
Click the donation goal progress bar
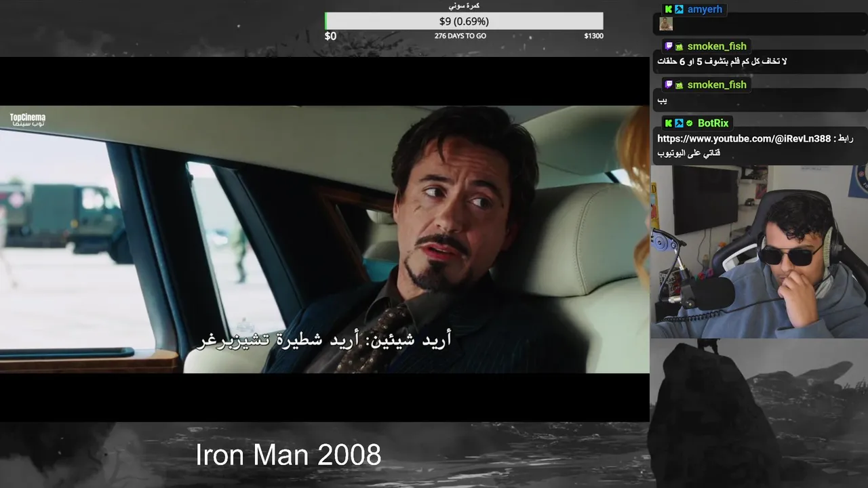[x=464, y=22]
